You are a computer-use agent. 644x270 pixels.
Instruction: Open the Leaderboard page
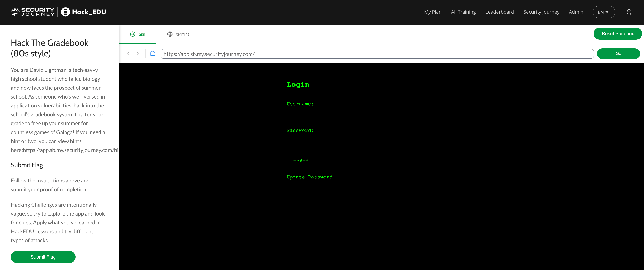coord(499,12)
